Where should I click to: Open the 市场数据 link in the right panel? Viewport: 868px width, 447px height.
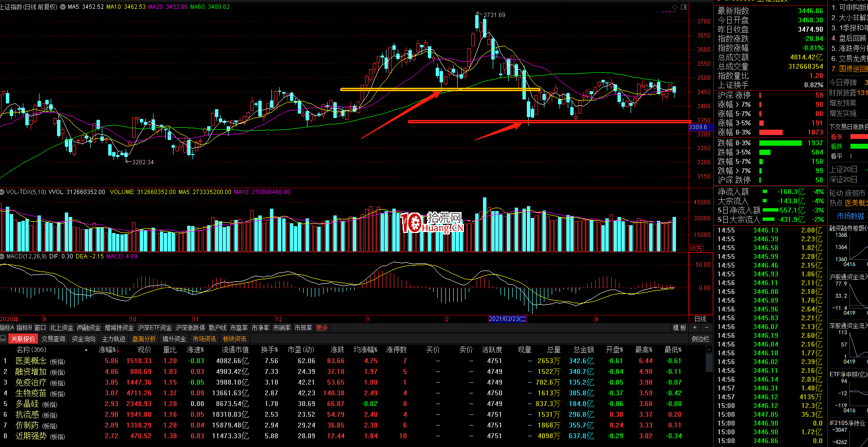850,215
